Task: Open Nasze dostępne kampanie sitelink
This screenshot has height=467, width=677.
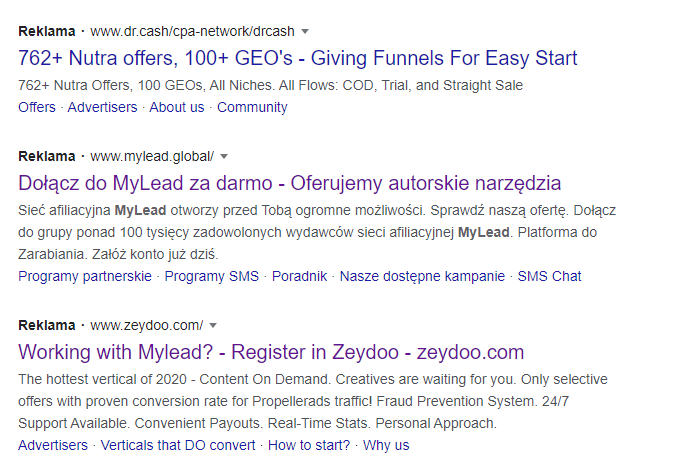Action: (424, 276)
